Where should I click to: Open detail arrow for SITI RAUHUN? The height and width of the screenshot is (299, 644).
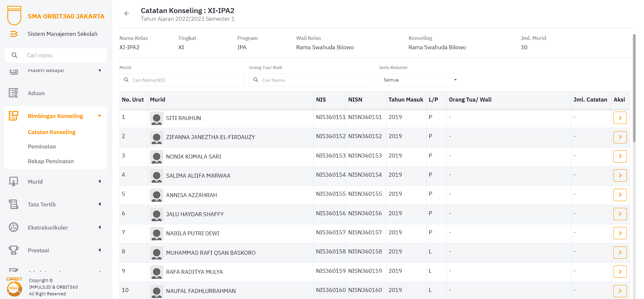click(x=620, y=118)
